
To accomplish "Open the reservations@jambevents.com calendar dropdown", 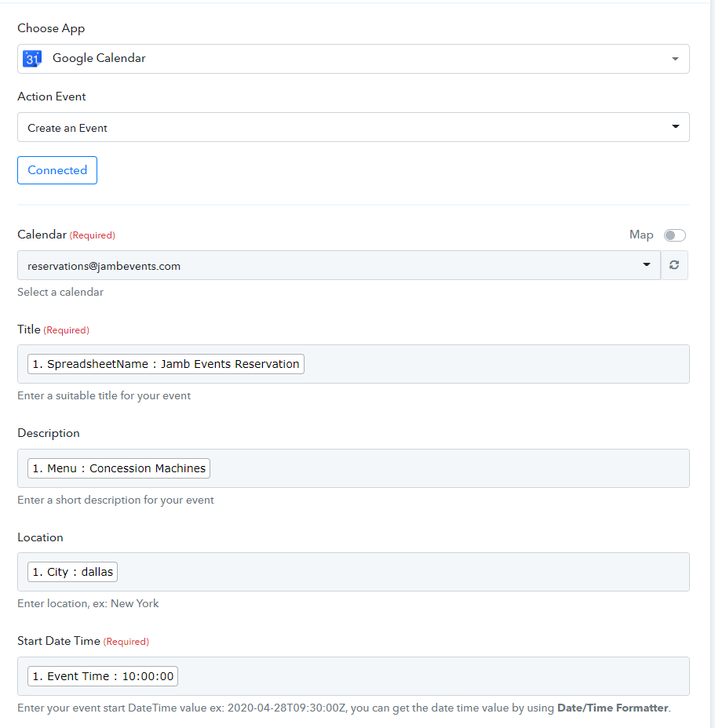I will [339, 266].
